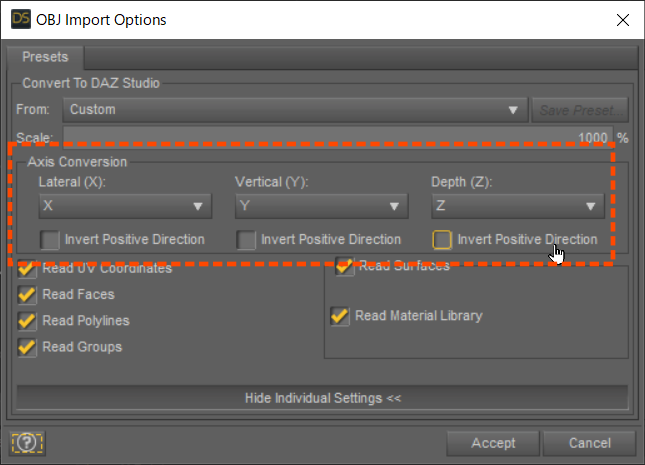Uncheck Read UV Coordinates checkbox
Screen dimensions: 645x465
click(27, 269)
